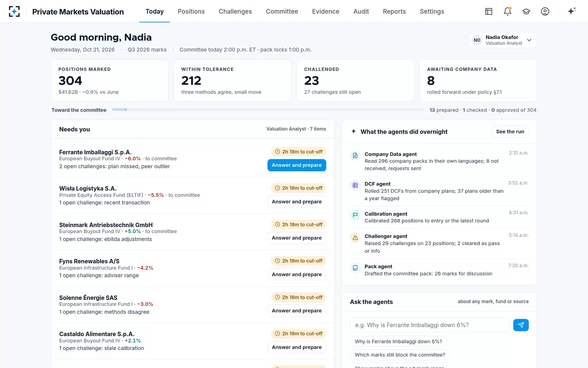The image size is (588, 368).
Task: Pick suggestion 'Why is Ferrante Imballaggi down 6%?'
Action: point(399,341)
